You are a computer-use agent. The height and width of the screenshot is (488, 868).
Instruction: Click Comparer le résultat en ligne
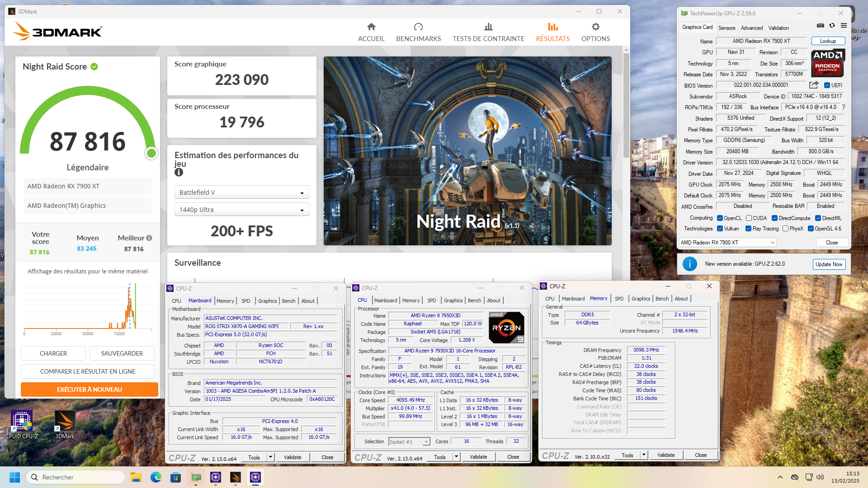click(88, 371)
